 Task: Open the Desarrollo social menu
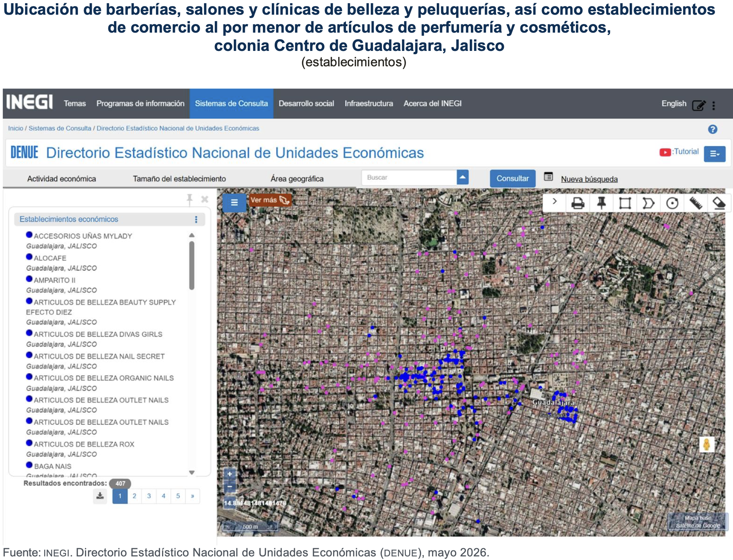pos(306,104)
